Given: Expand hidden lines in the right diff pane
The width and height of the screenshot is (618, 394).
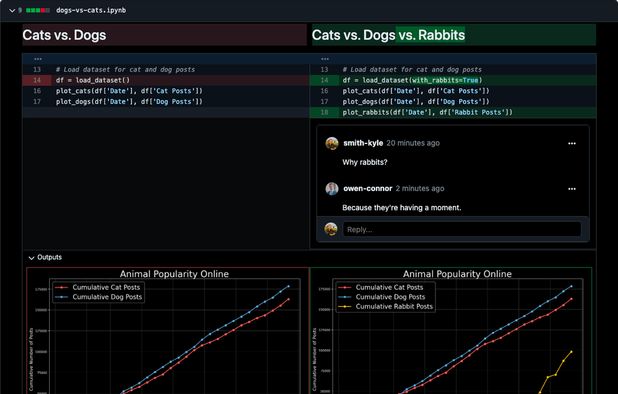Looking at the screenshot, I should 325,59.
